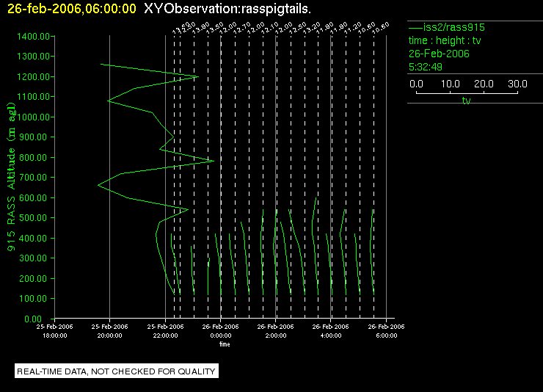The image size is (543, 392).
Task: Click the 22:00:00 time axis label
Action: click(x=165, y=335)
